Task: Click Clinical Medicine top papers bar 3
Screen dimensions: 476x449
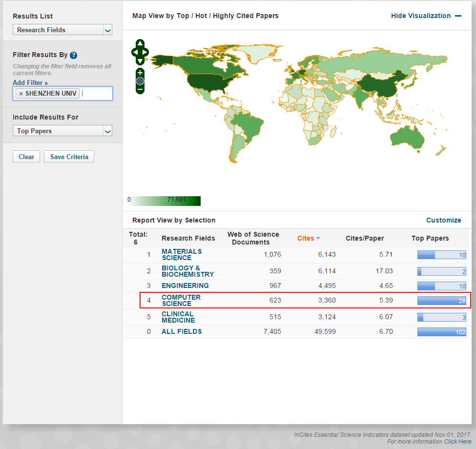Action: pyautogui.click(x=442, y=317)
